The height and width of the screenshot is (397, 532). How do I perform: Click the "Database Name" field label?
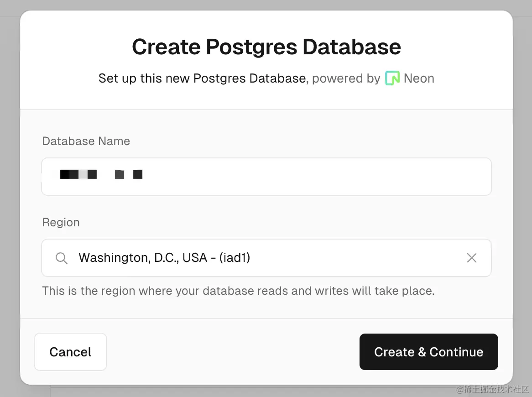click(86, 141)
